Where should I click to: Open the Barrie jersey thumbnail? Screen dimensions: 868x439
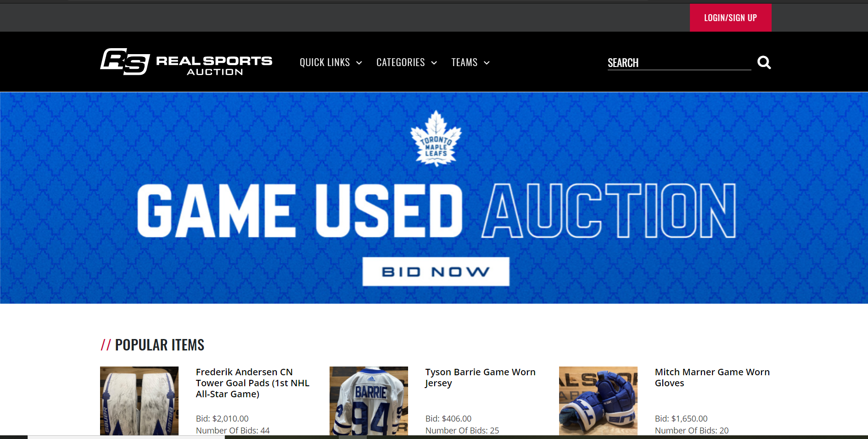[369, 401]
